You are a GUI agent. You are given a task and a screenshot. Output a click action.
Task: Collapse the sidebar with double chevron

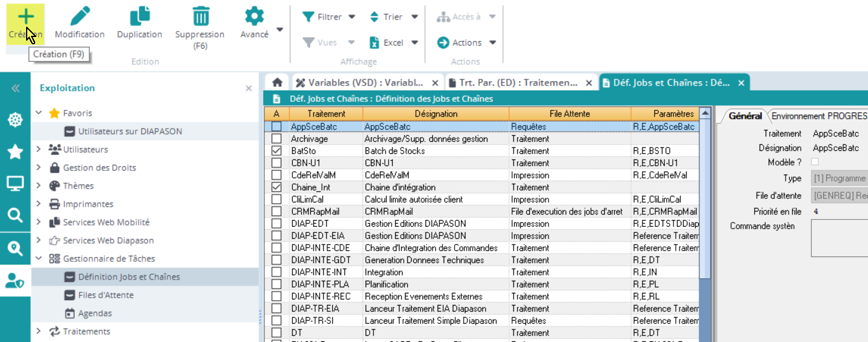pyautogui.click(x=15, y=89)
